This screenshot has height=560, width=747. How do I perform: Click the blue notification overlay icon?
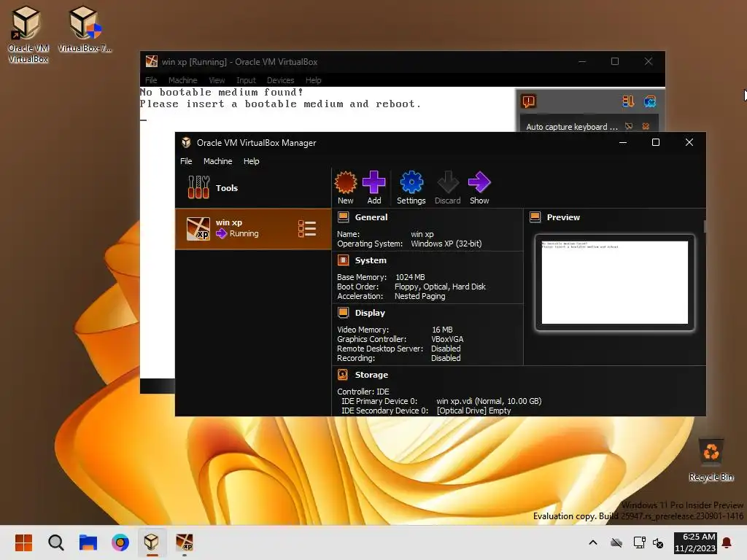click(x=650, y=101)
